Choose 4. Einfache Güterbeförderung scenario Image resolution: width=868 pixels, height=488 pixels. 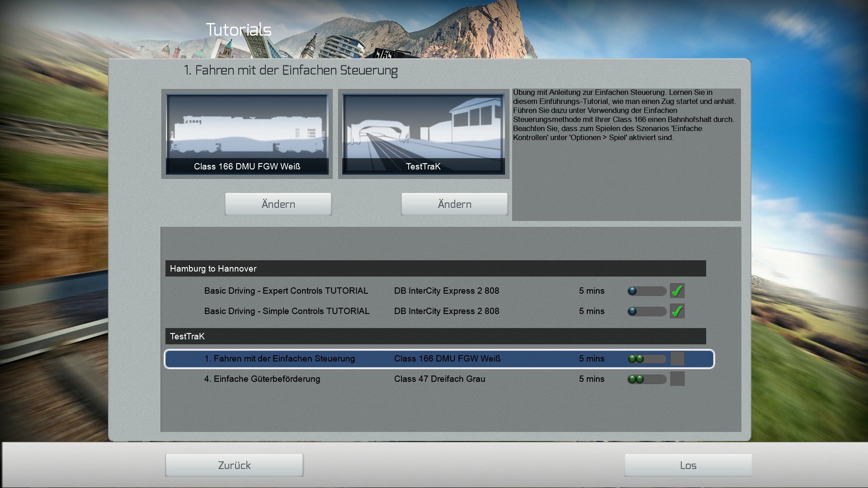pos(262,379)
